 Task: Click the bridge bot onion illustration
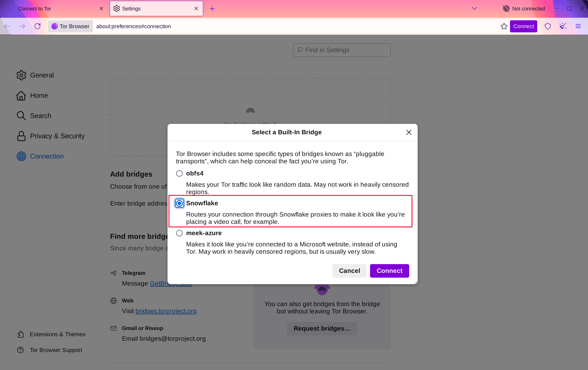click(322, 290)
